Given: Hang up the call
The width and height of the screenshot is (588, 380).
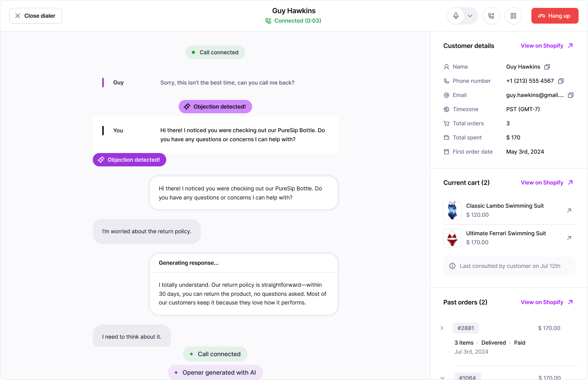Looking at the screenshot, I should click(555, 16).
